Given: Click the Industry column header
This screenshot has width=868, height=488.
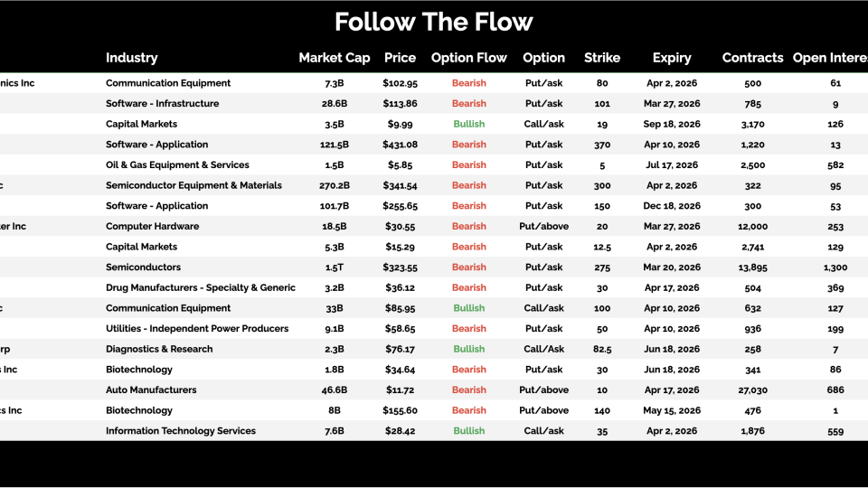Looking at the screenshot, I should pos(131,58).
